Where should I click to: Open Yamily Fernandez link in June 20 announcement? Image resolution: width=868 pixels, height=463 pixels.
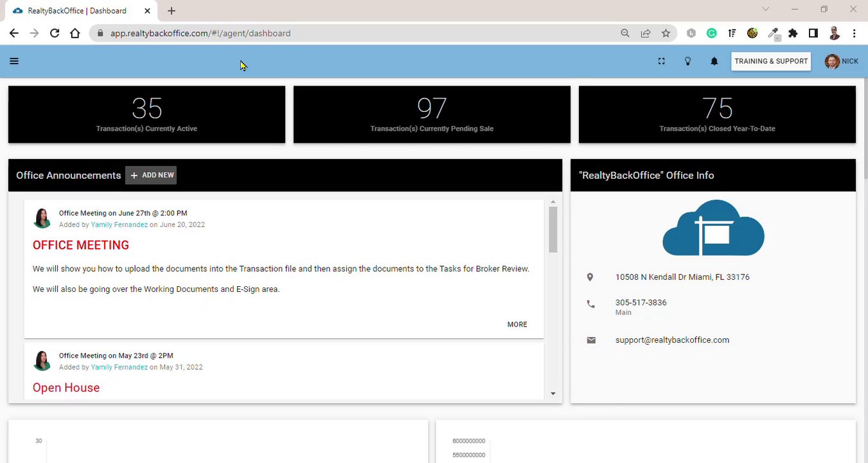coord(120,224)
